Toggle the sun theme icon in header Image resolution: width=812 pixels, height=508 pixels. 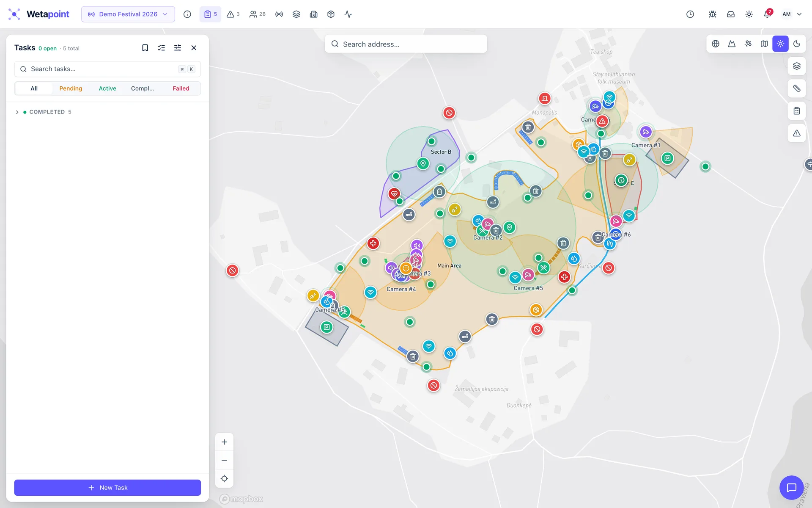coord(749,14)
